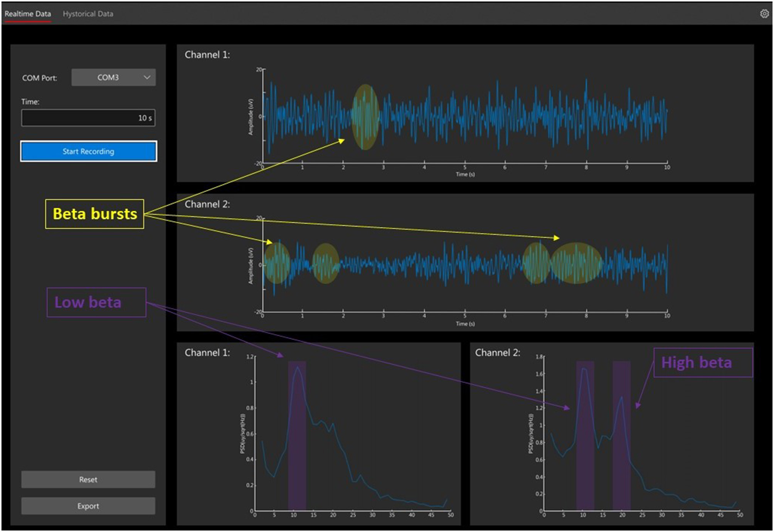Expand the COM Port dropdown
This screenshot has height=532, width=774.
pyautogui.click(x=113, y=77)
